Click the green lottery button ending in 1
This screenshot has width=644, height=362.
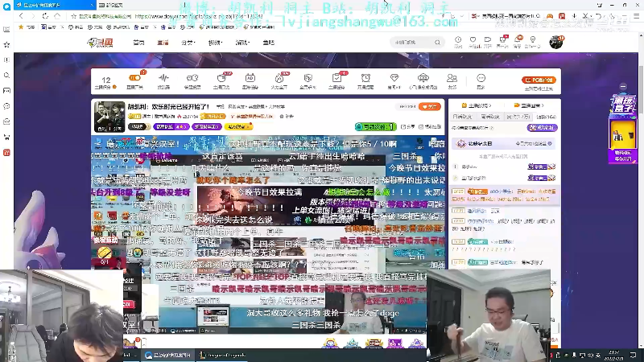[x=376, y=127]
